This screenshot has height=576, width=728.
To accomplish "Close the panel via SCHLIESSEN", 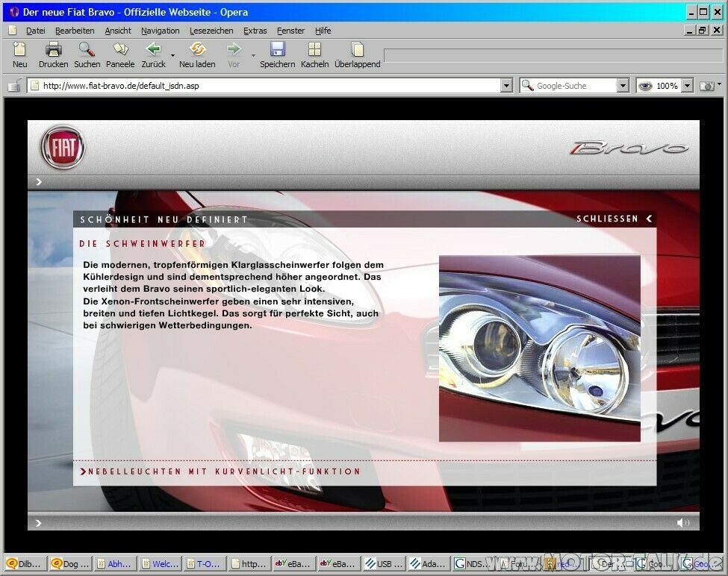I will tap(614, 219).
